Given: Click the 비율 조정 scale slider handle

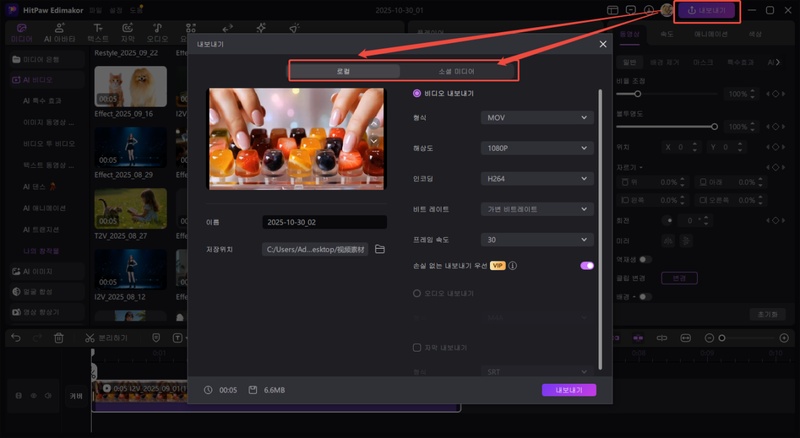Looking at the screenshot, I should click(637, 94).
